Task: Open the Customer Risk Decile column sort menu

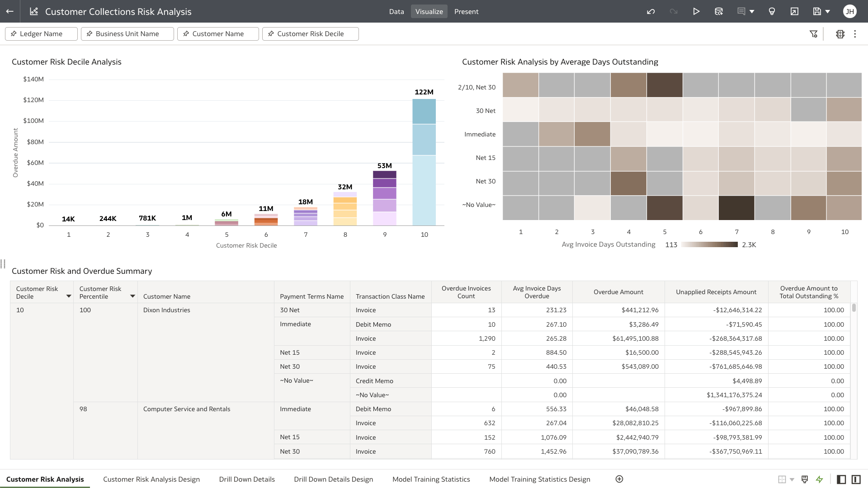Action: click(69, 296)
